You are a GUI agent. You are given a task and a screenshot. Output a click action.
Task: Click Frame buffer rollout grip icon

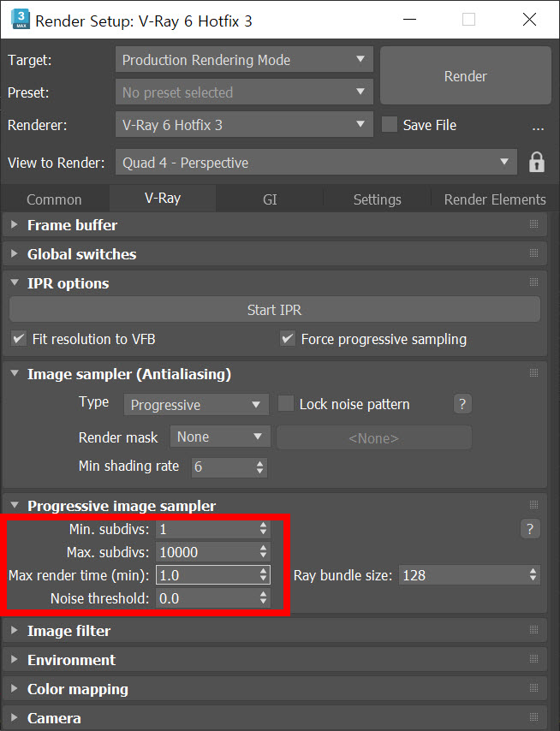(x=534, y=224)
